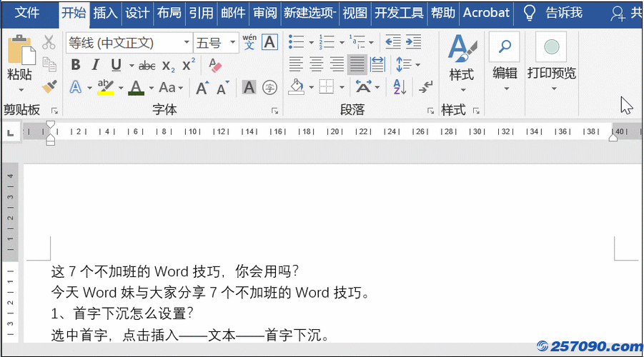
Task: Expand underline style dropdown arrow
Action: 132,65
